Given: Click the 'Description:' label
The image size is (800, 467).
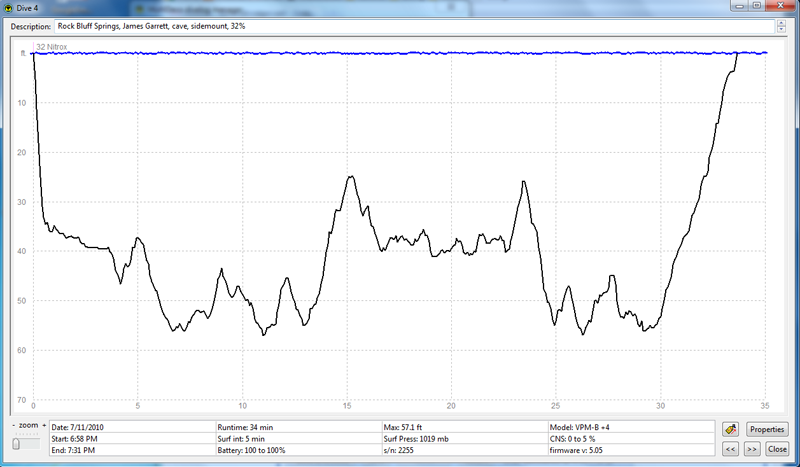Looking at the screenshot, I should [31, 27].
